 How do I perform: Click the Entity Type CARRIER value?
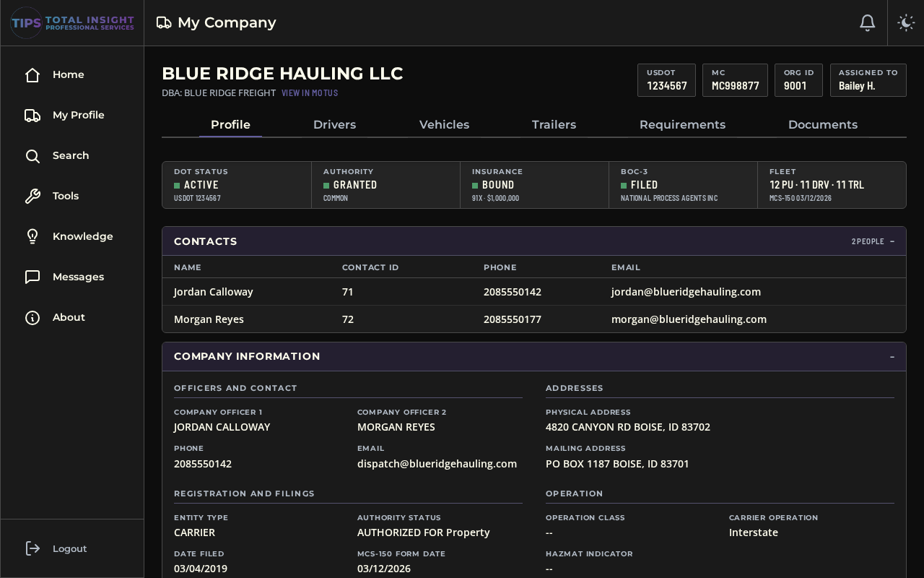coord(194,532)
